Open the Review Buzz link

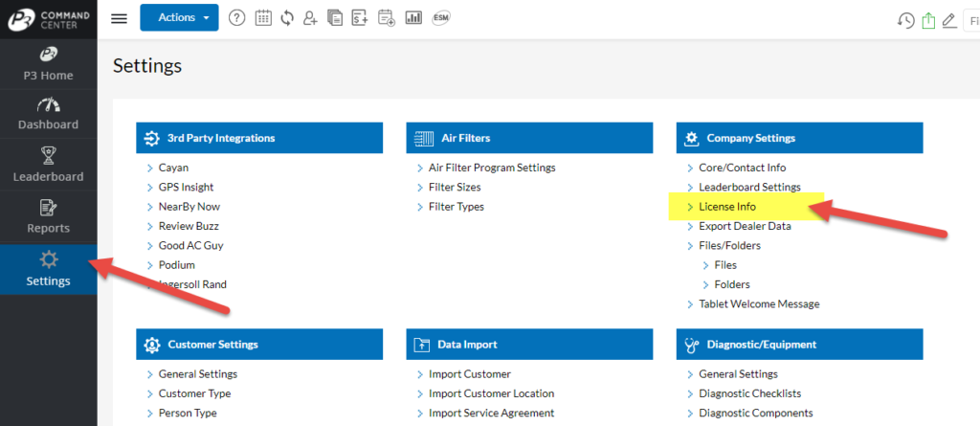[189, 226]
